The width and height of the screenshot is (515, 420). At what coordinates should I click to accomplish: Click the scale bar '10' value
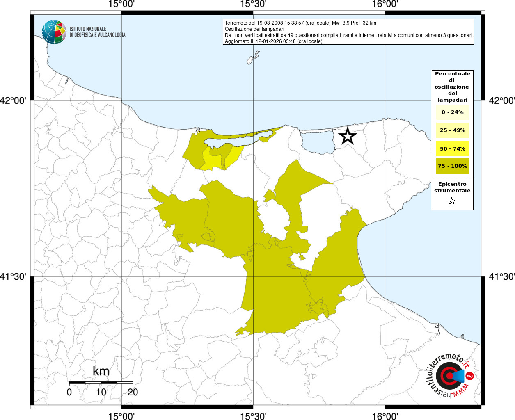click(101, 392)
